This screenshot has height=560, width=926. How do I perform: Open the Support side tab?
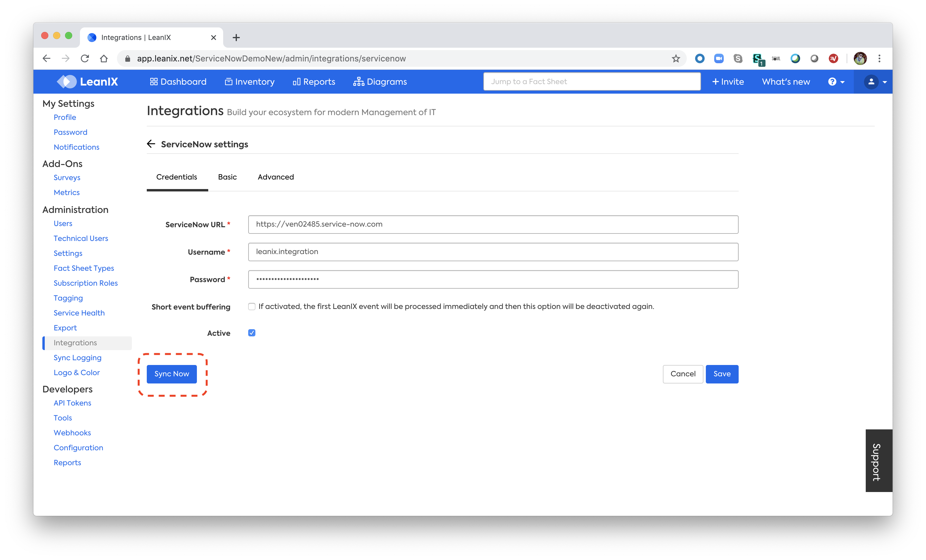click(x=879, y=460)
